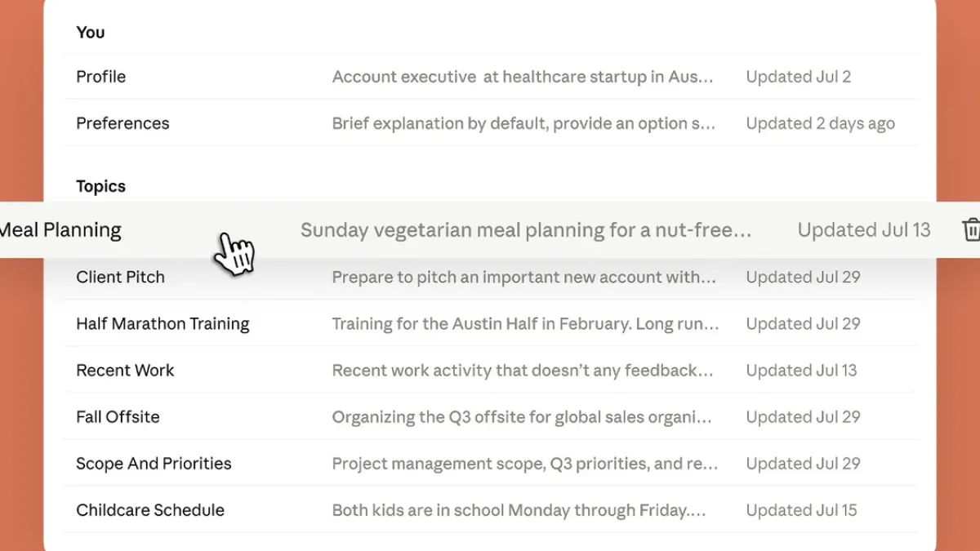Click Updated Jul 13 on Meal Planning row

click(864, 230)
